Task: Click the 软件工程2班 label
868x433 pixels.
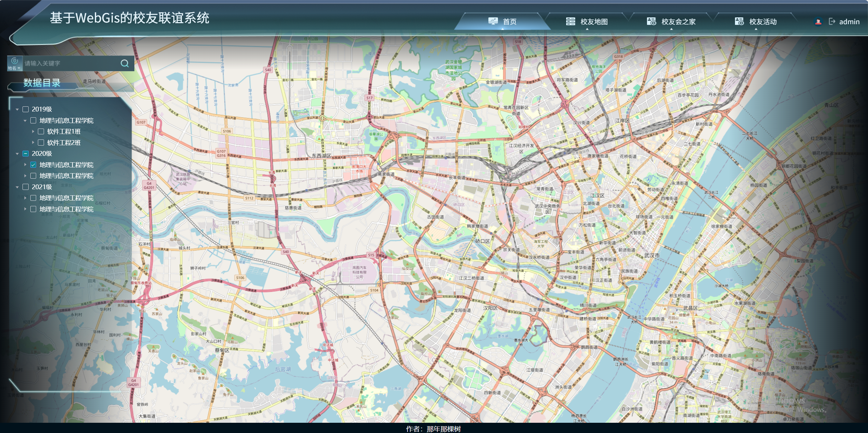Action: click(64, 143)
